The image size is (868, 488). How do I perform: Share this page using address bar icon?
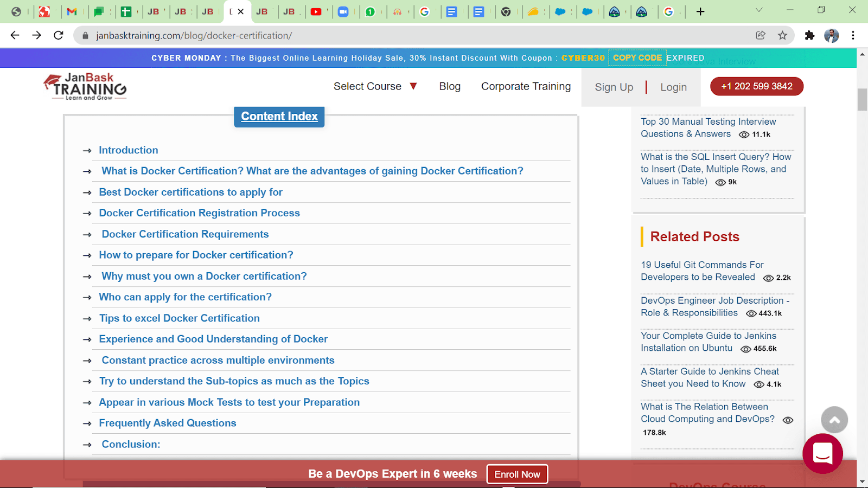(761, 35)
